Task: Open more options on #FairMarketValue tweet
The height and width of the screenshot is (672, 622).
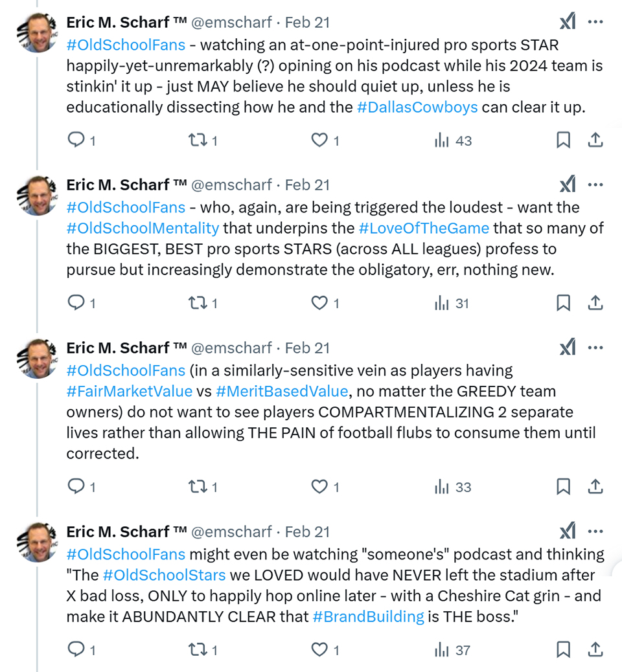Action: 595,348
